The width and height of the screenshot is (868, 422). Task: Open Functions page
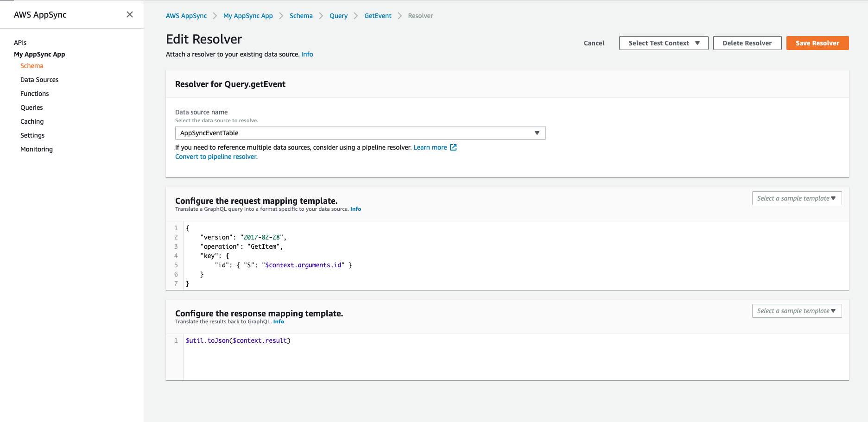[34, 94]
